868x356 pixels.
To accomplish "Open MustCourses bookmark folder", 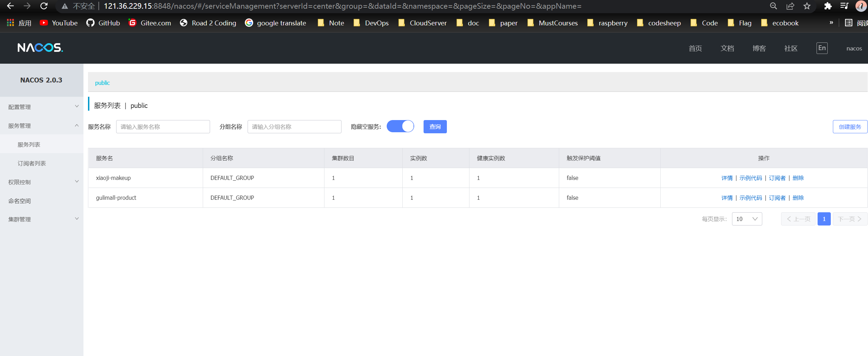I will point(553,23).
